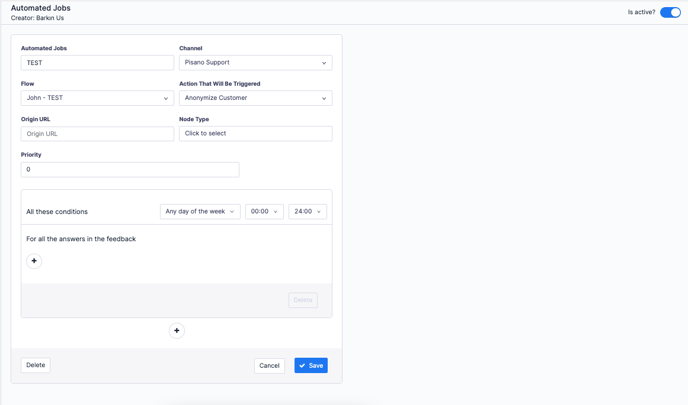The height and width of the screenshot is (405, 688).
Task: Focus the Automated Jobs name field containing TEST
Action: (97, 63)
